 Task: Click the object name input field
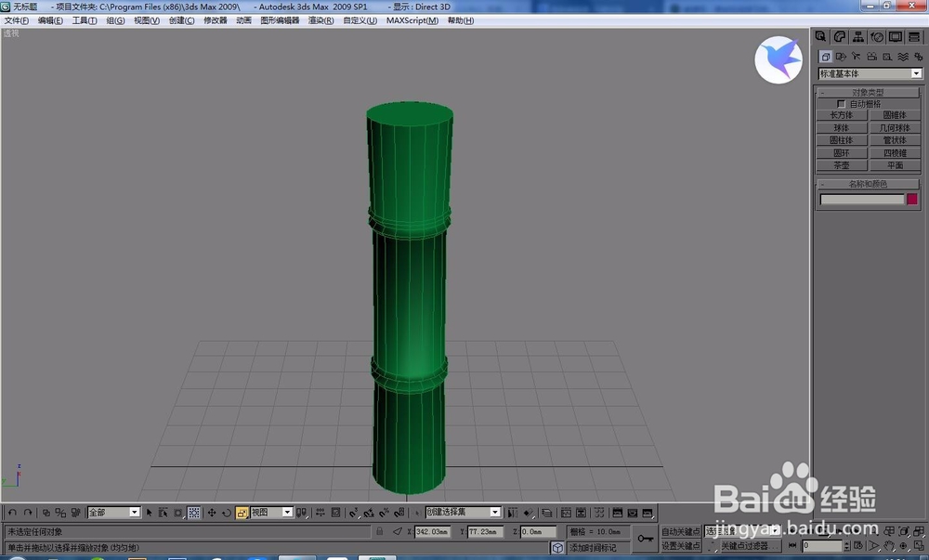coord(862,199)
